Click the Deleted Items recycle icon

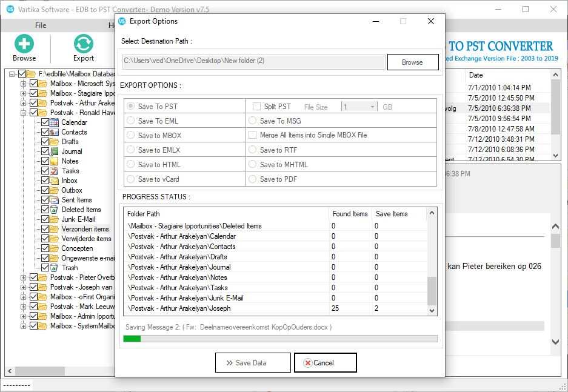pos(55,210)
